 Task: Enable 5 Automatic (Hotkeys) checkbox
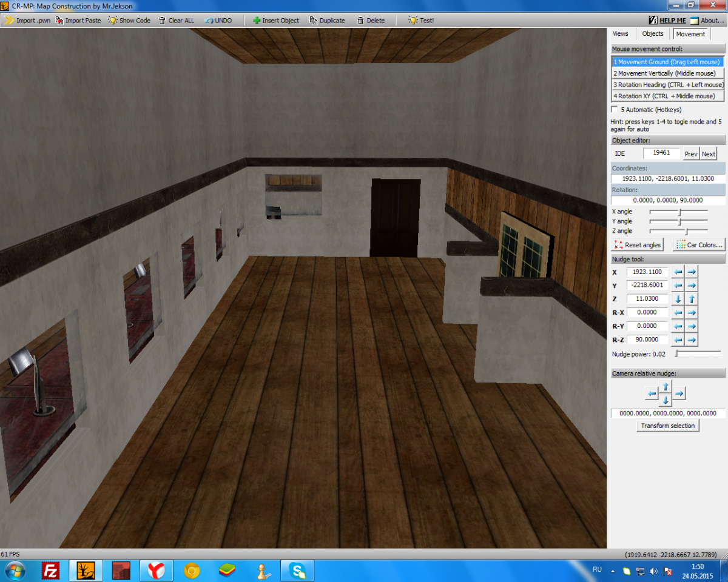pyautogui.click(x=615, y=110)
